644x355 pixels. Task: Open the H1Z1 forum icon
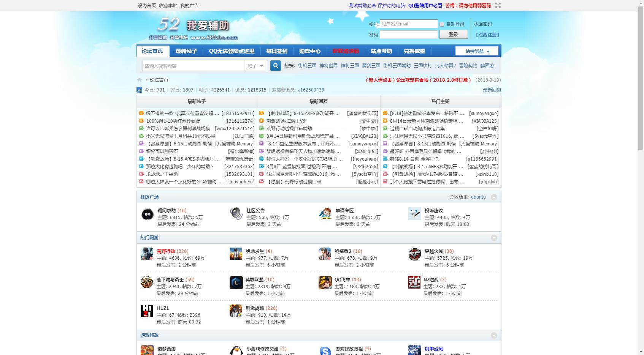[x=147, y=311]
